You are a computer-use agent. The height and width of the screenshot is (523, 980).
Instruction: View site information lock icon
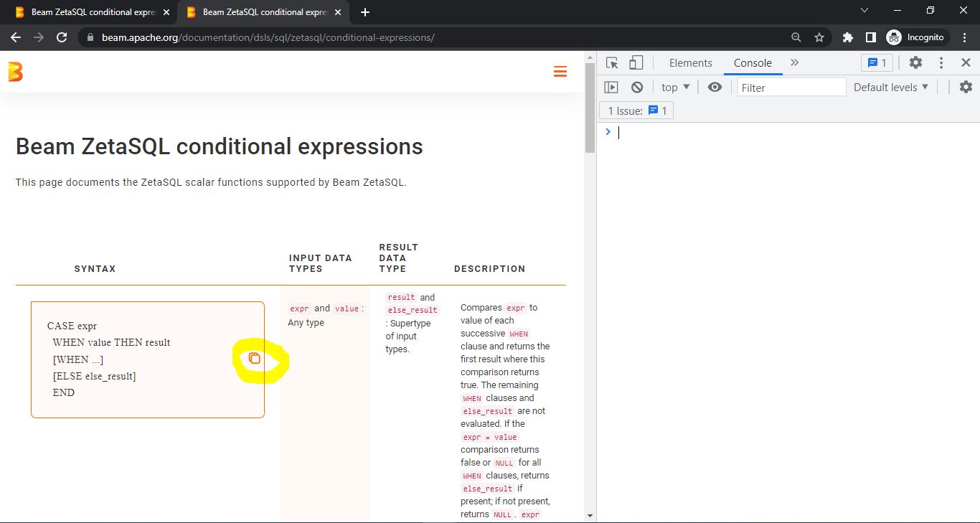pyautogui.click(x=90, y=37)
